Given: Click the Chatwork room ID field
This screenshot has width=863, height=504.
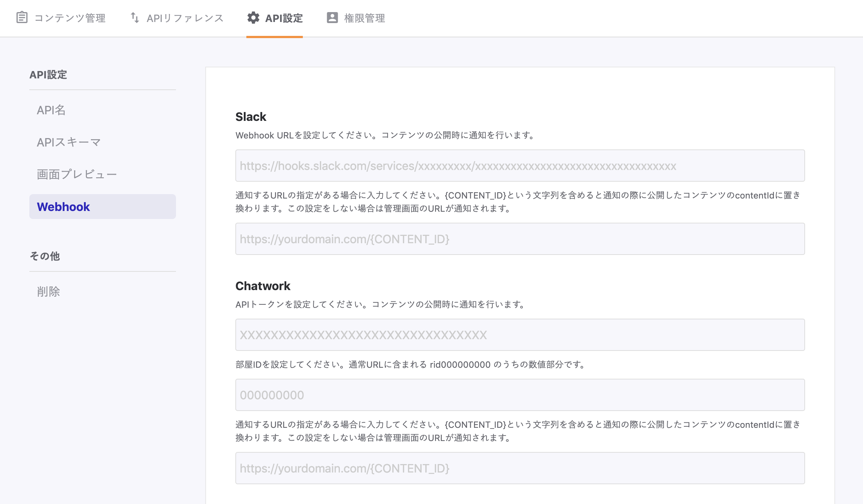Looking at the screenshot, I should 520,395.
